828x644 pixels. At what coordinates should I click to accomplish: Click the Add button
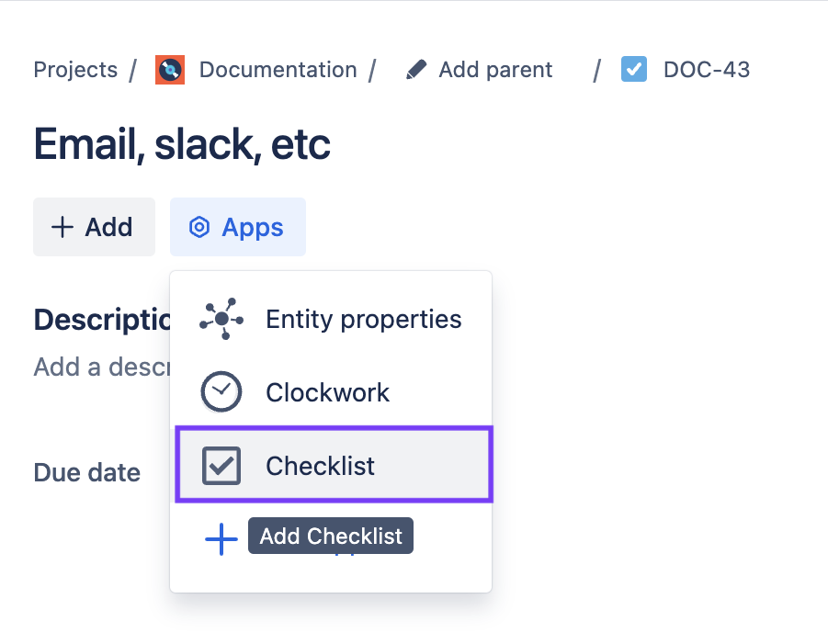click(94, 226)
